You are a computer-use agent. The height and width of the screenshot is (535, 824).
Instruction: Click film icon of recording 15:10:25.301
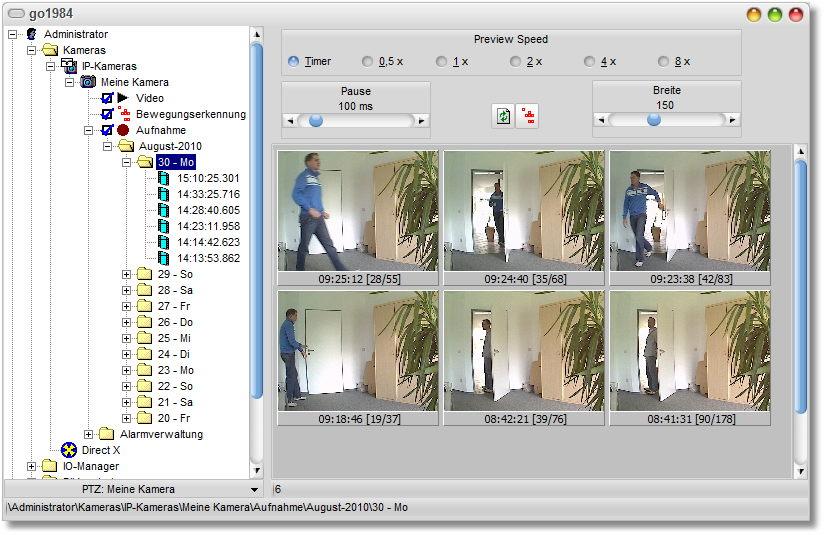coord(164,178)
